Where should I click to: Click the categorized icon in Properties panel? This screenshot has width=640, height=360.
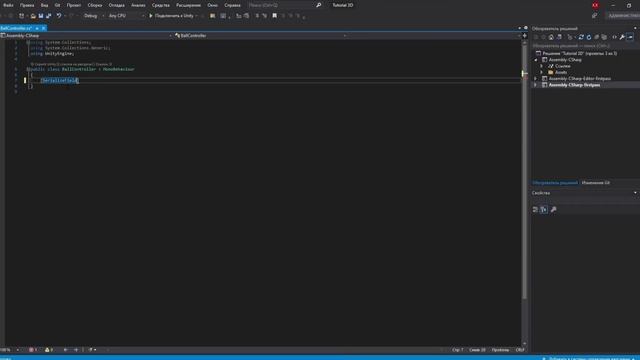pyautogui.click(x=535, y=209)
